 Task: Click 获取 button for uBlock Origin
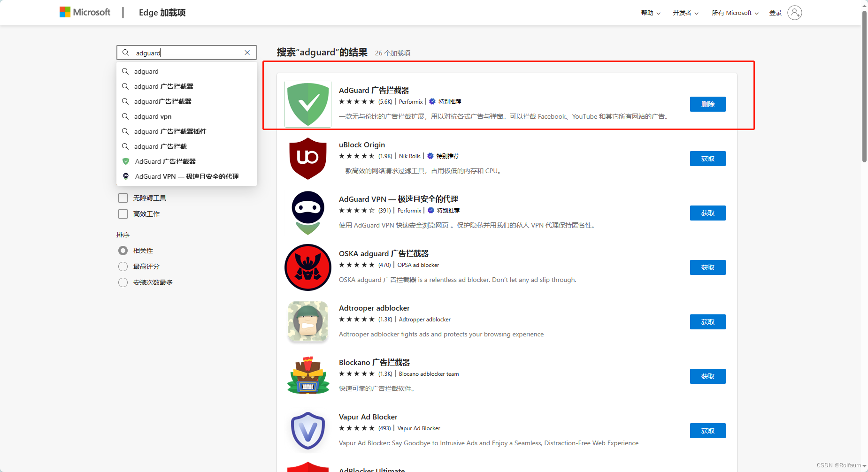coord(707,159)
